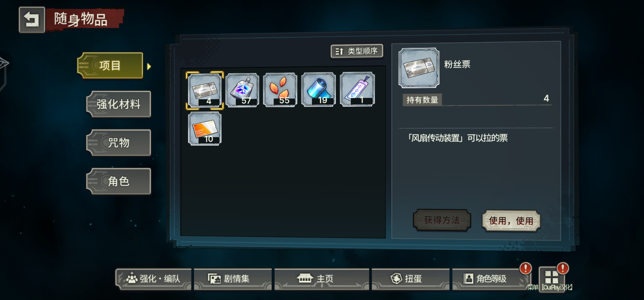Select the blue film roll item with count 19
Screen dimensions: 644x300
pyautogui.click(x=318, y=89)
